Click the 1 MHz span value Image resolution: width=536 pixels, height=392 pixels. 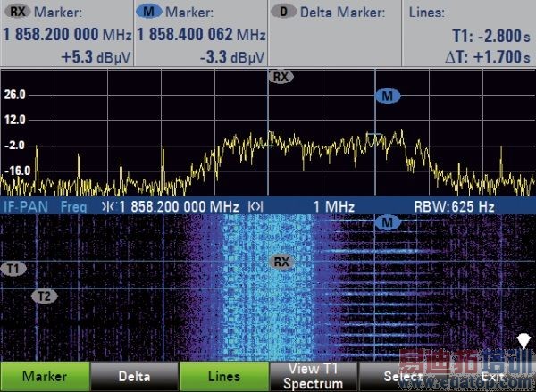[334, 207]
